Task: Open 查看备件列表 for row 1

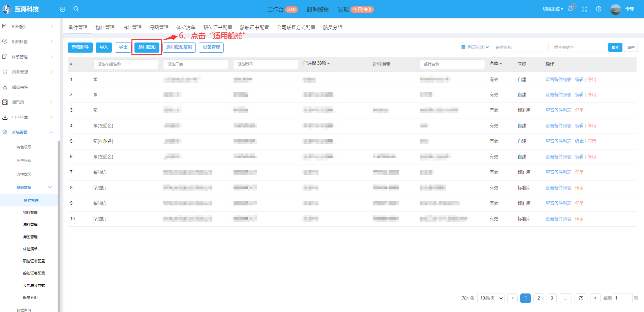Action: click(558, 80)
